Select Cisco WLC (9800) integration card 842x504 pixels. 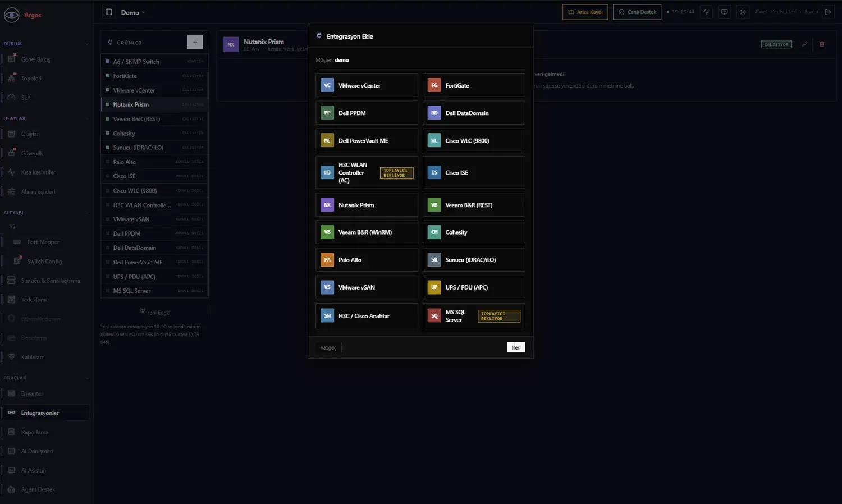[474, 140]
